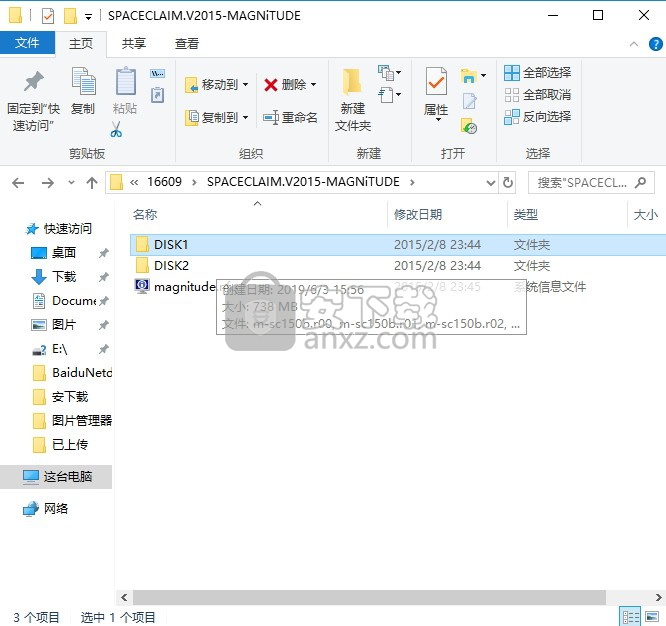Open 安下载 folder in sidebar
Screen dimensions: 666x626
pyautogui.click(x=61, y=397)
